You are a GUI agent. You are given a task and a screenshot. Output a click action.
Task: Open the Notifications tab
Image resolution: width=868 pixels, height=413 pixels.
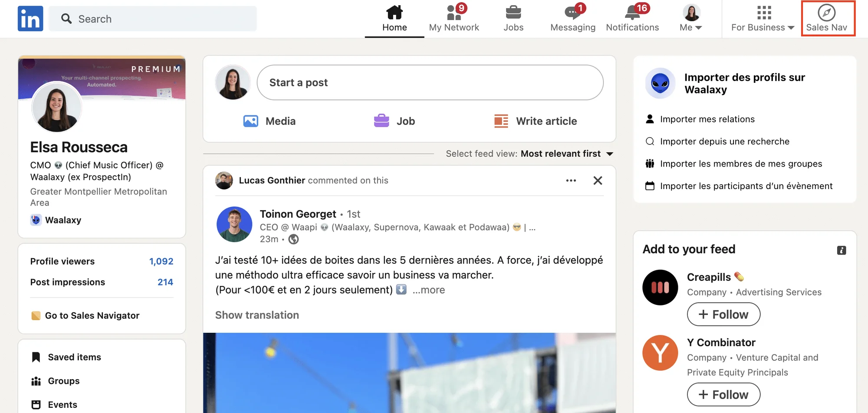pyautogui.click(x=632, y=19)
